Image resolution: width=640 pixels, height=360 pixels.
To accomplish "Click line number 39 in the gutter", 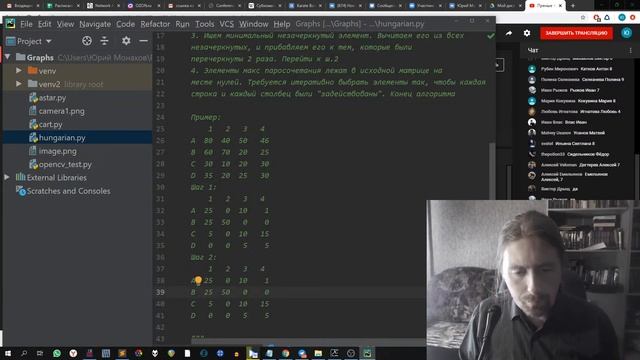I will 160,292.
